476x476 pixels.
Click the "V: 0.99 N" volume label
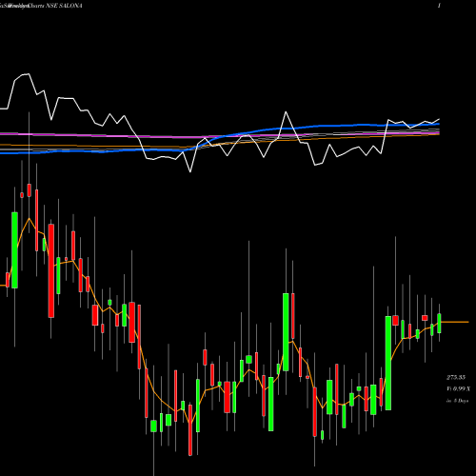pyautogui.click(x=458, y=388)
